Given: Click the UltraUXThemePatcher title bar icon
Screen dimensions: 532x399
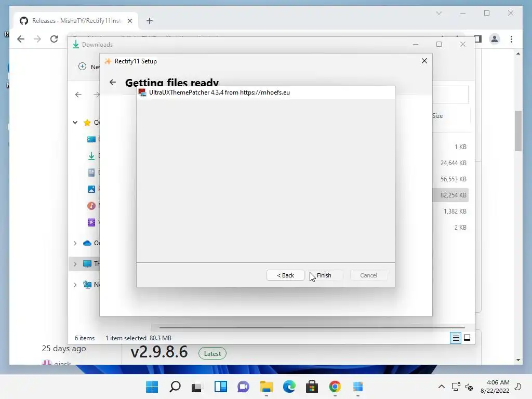Looking at the screenshot, I should click(142, 92).
